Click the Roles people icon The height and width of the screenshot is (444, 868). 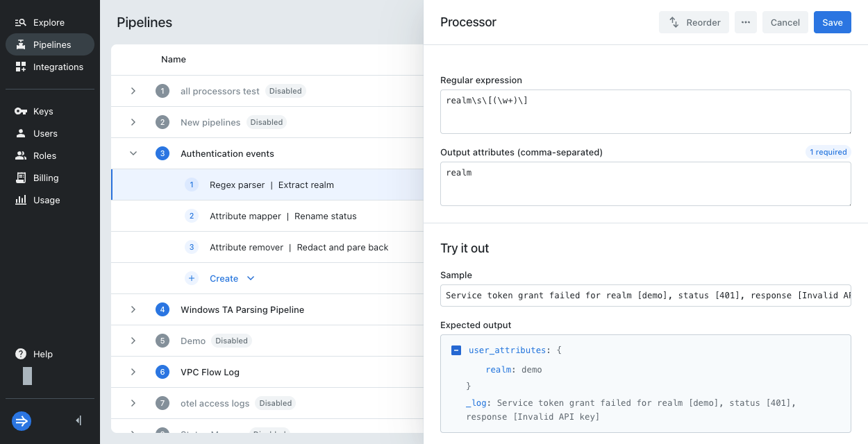coord(22,155)
